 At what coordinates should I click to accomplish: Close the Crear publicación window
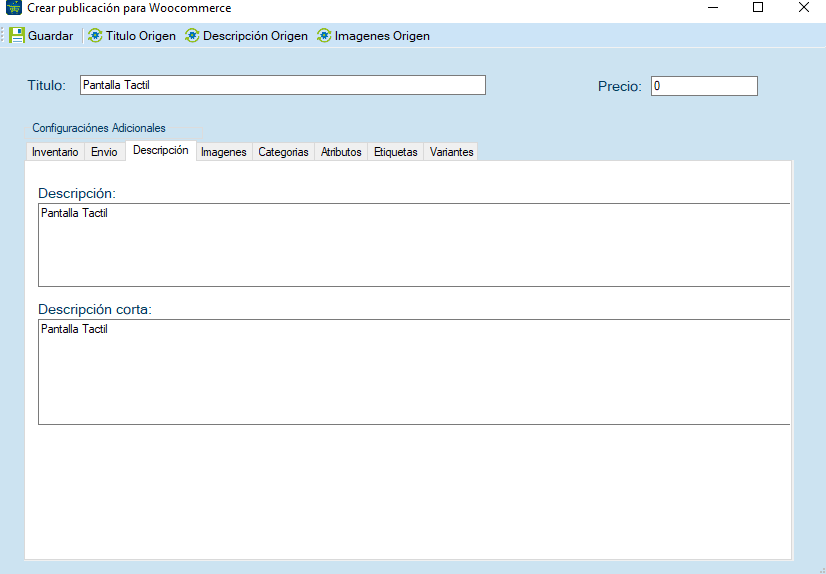[x=803, y=7]
